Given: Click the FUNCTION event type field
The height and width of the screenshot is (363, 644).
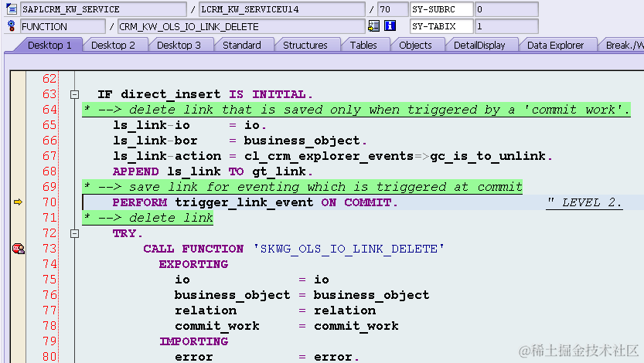Looking at the screenshot, I should [63, 27].
